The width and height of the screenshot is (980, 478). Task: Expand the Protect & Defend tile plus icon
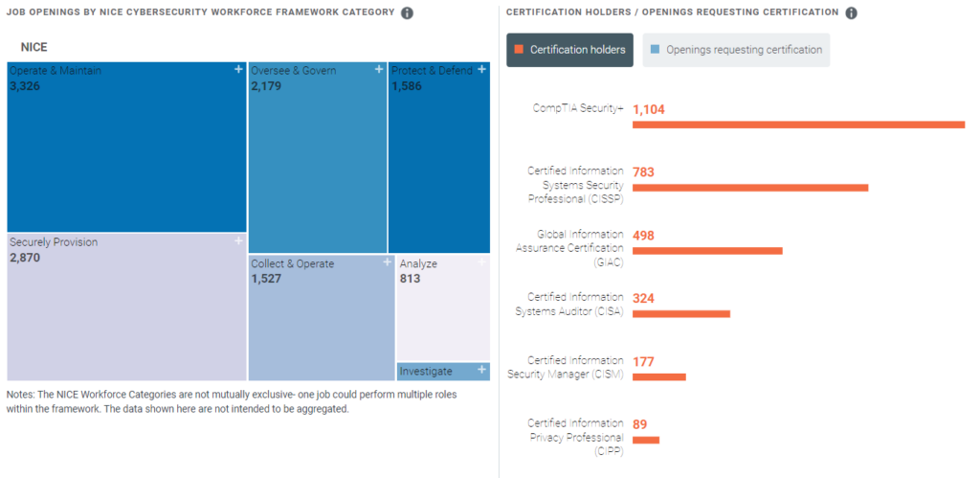pos(482,69)
